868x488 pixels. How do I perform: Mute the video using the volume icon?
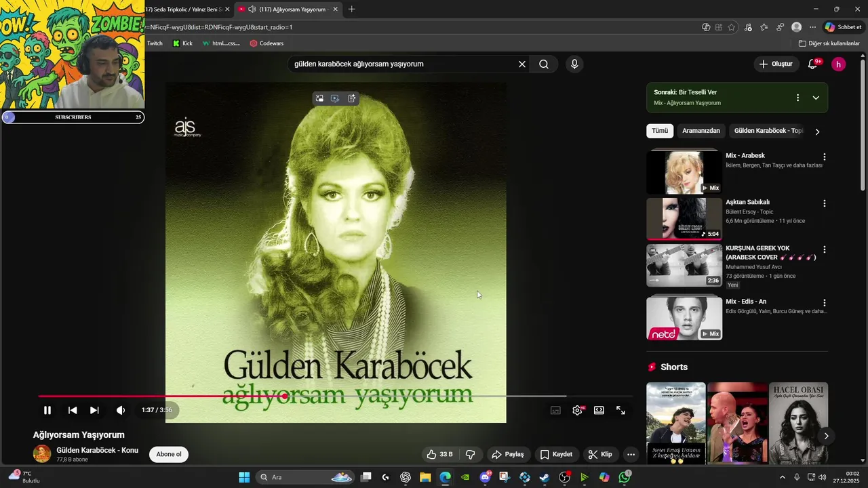pyautogui.click(x=121, y=410)
